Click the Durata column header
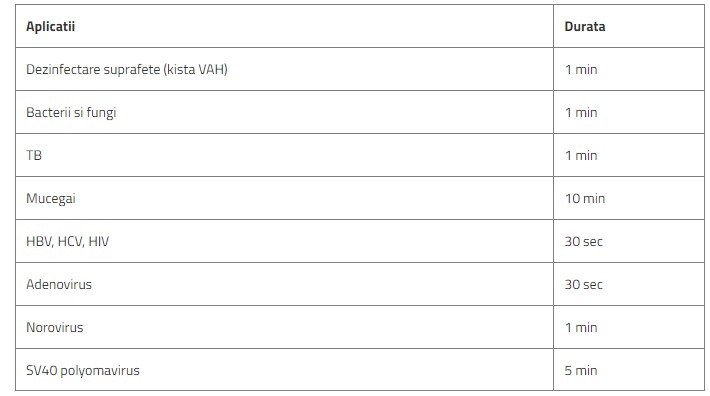 [x=585, y=26]
